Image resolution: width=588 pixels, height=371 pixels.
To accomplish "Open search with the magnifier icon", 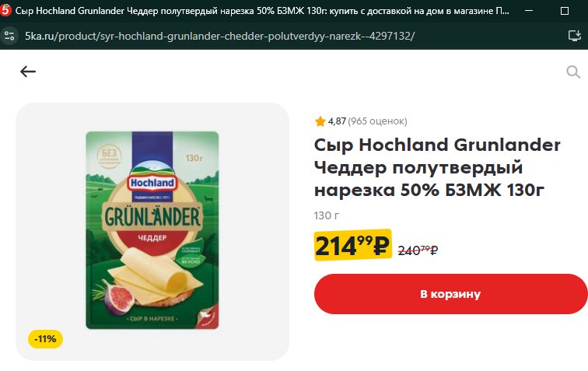I will [573, 72].
